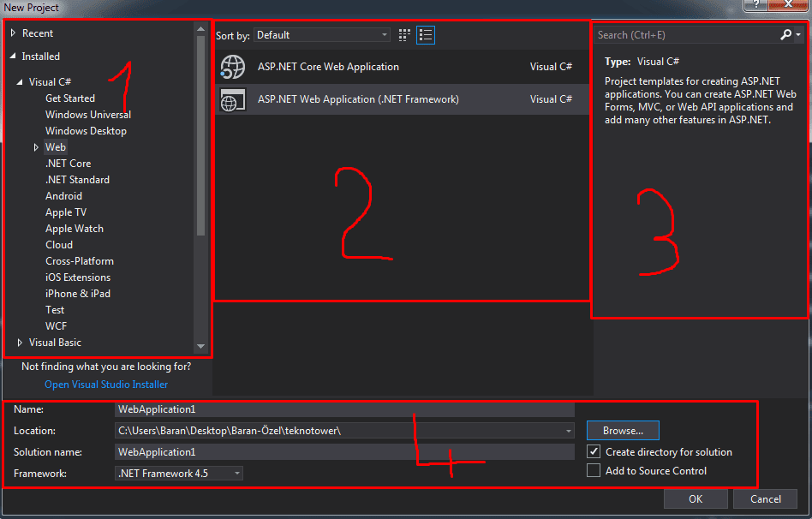Click the tree scrollbar up arrow
This screenshot has height=519, width=812.
click(x=201, y=29)
